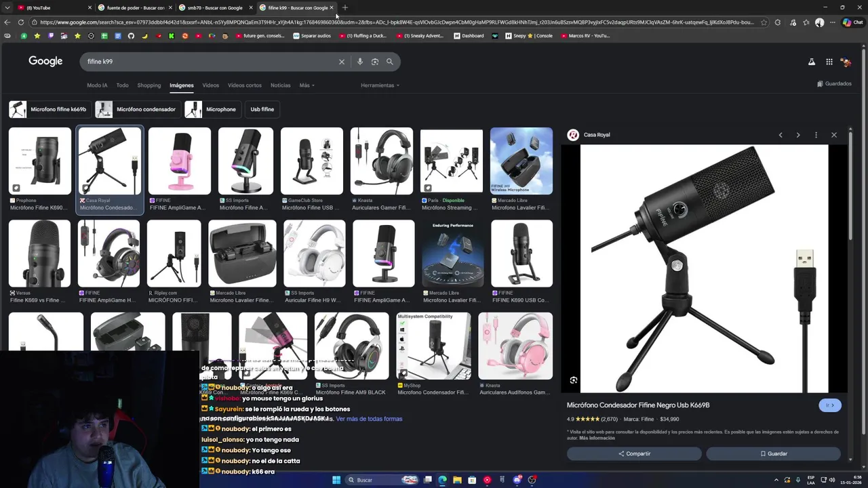868x488 pixels.
Task: Open the Twitch bookmark icon
Action: click(x=51, y=36)
